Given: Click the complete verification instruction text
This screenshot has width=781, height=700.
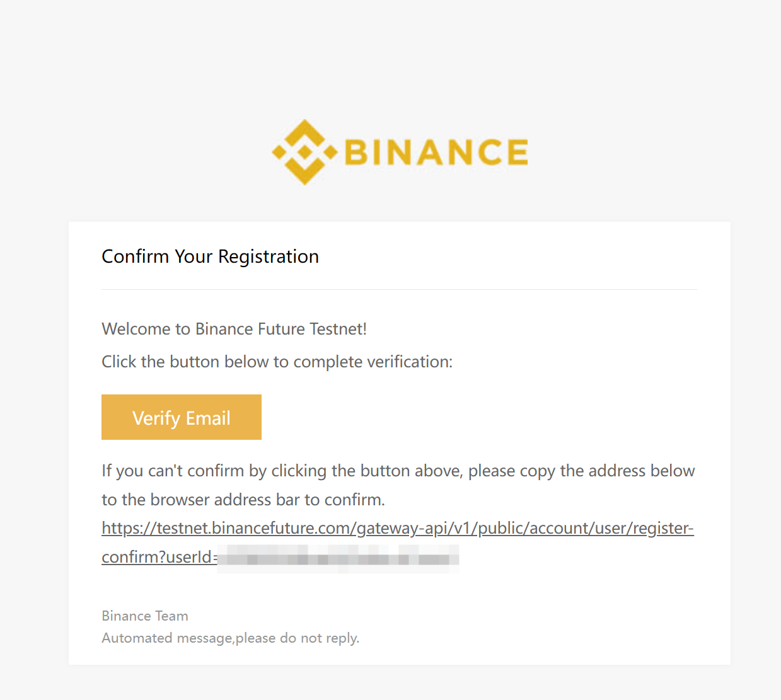Looking at the screenshot, I should (277, 362).
